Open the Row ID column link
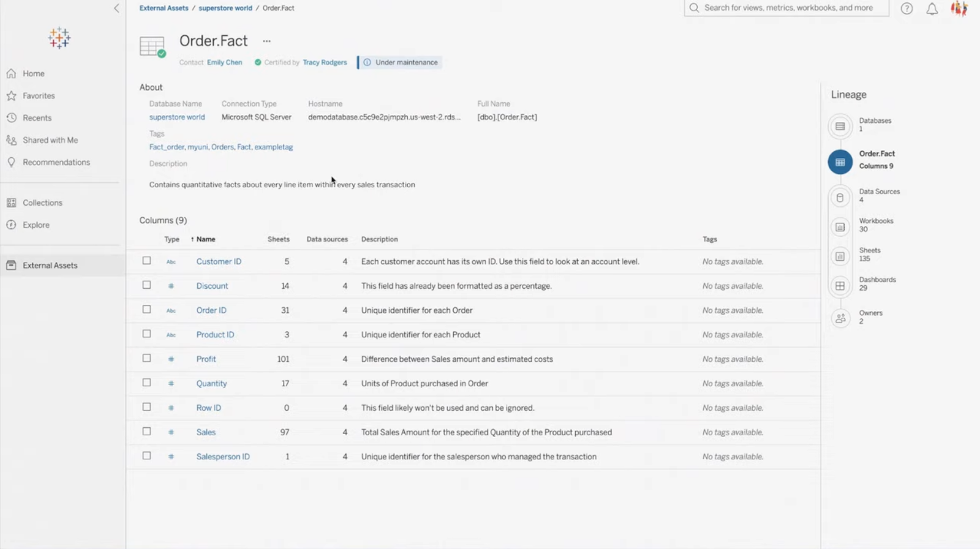 tap(209, 408)
